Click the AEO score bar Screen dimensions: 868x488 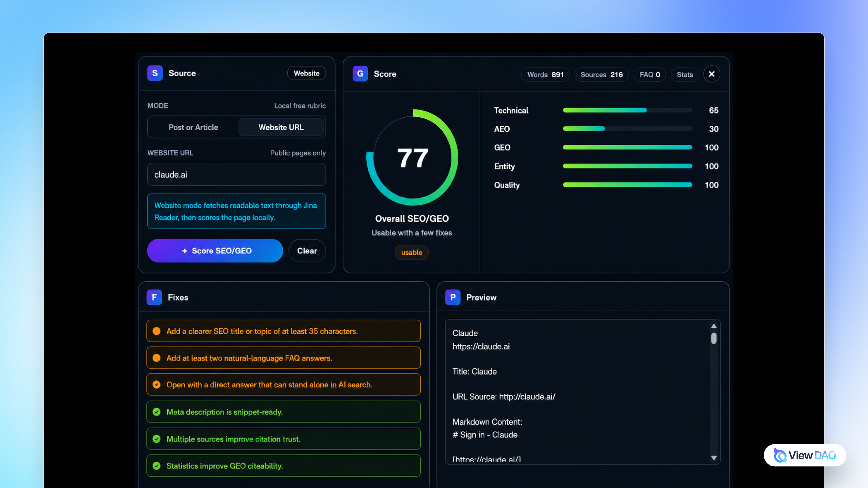[x=627, y=129]
